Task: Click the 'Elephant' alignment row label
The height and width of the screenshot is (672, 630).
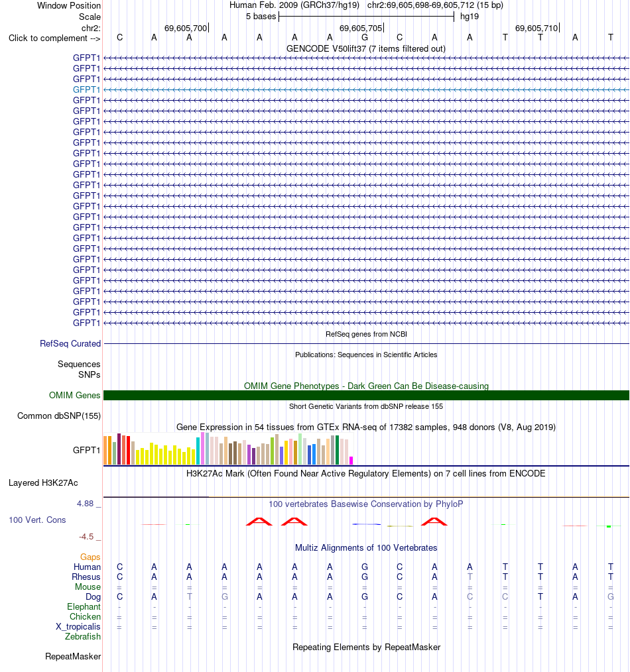Action: (84, 607)
